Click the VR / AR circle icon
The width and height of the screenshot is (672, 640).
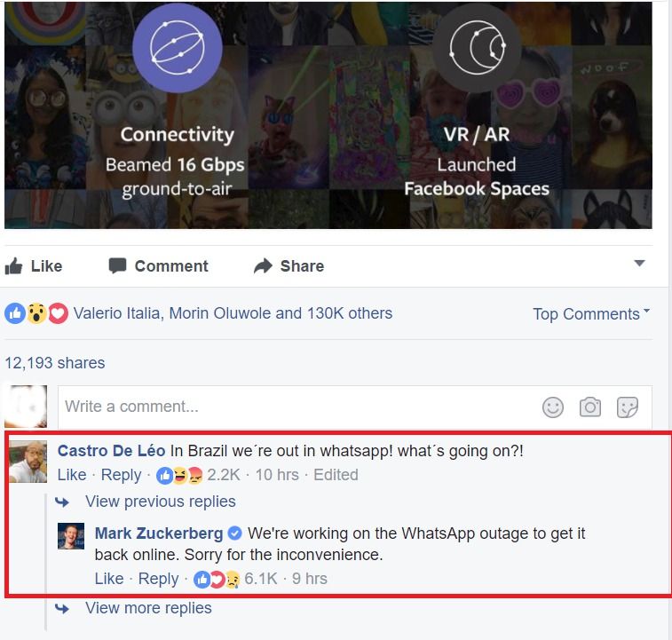point(477,48)
